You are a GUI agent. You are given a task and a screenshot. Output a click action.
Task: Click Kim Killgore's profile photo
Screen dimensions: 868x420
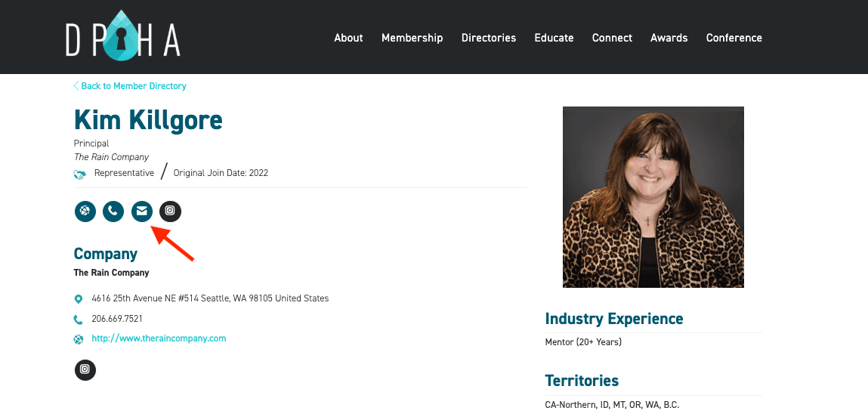653,196
